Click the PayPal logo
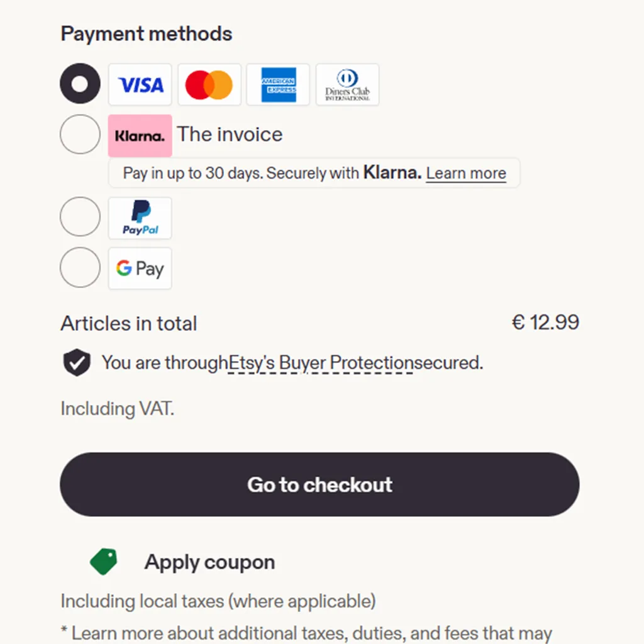The width and height of the screenshot is (644, 644). (x=140, y=218)
